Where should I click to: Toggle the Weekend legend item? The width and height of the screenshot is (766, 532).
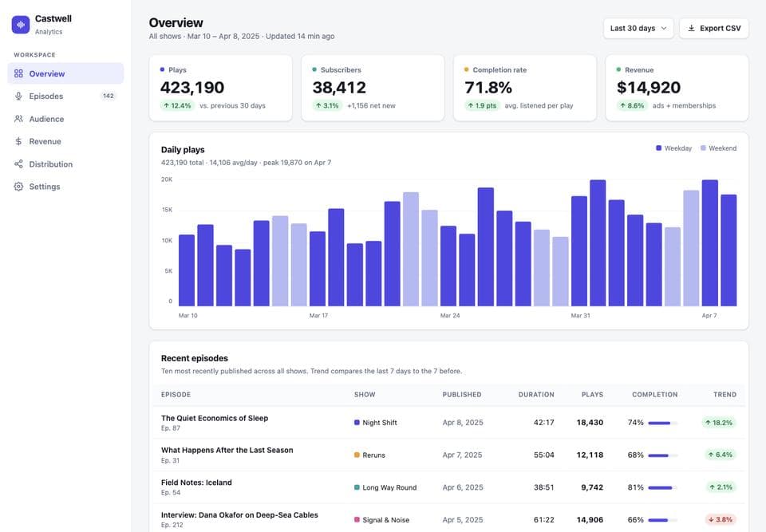coord(718,148)
